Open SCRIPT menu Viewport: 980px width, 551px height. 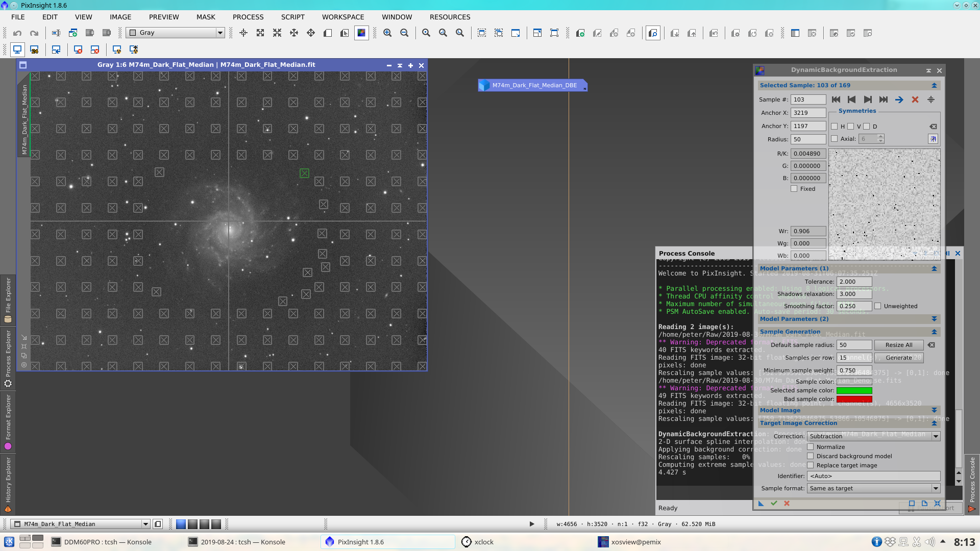click(292, 17)
